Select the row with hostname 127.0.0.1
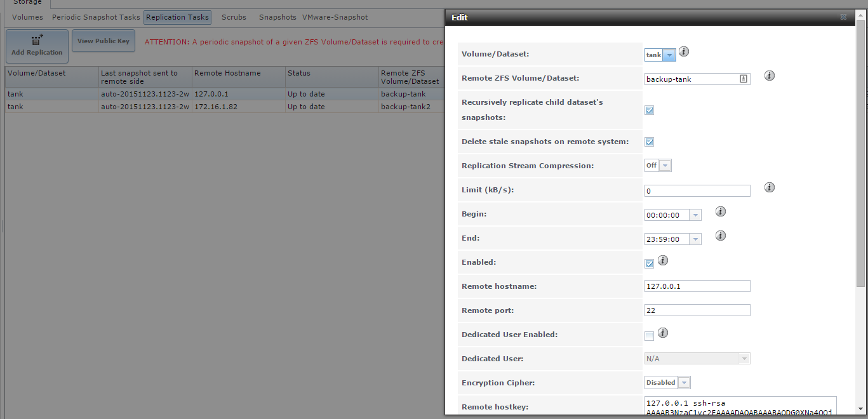 225,94
